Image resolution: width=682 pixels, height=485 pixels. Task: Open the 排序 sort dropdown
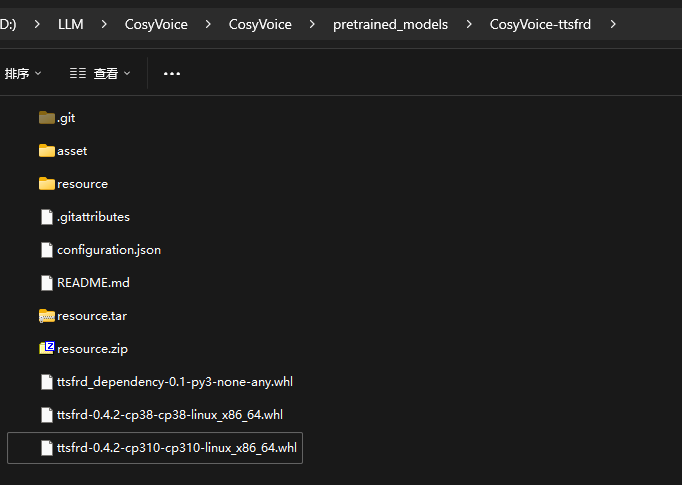click(x=23, y=74)
